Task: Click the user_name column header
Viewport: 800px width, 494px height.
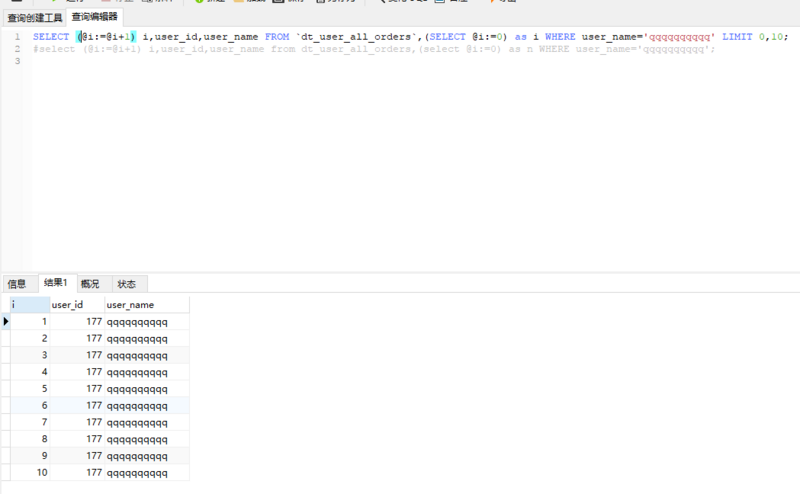Action: tap(146, 304)
